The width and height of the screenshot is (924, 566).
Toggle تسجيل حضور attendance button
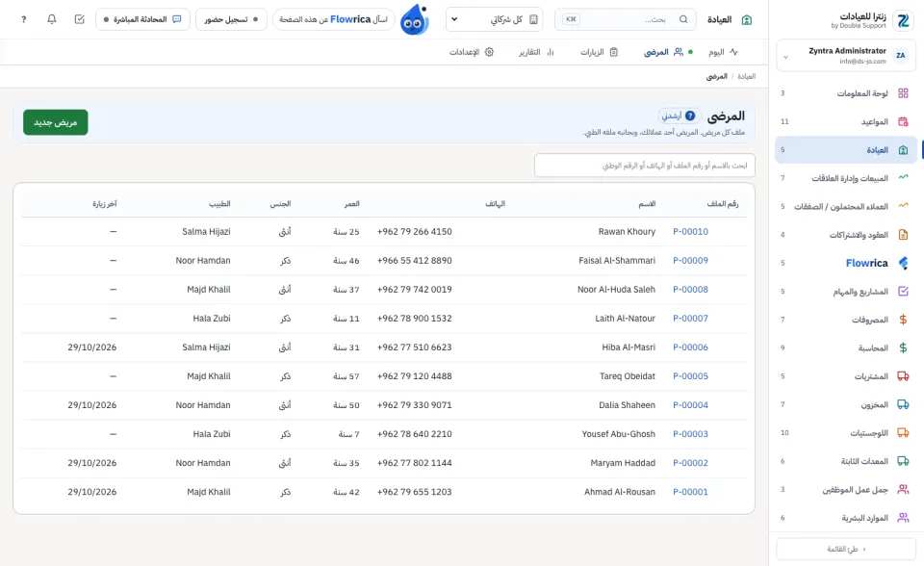[x=231, y=19]
